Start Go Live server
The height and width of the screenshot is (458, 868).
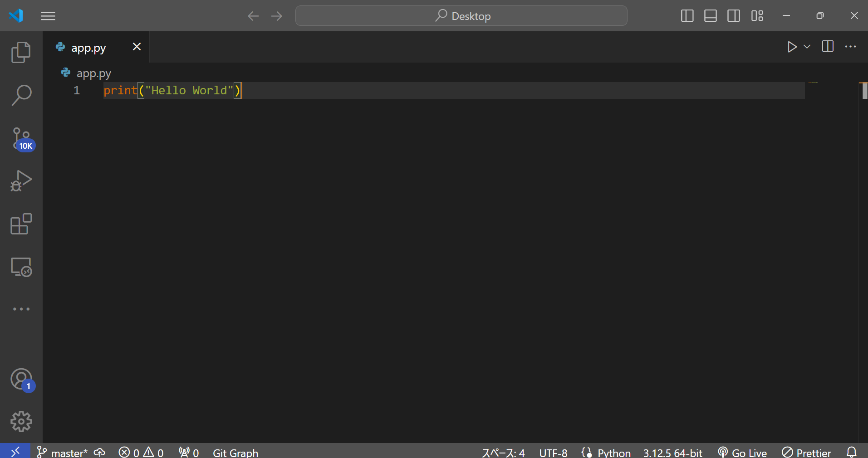click(742, 452)
